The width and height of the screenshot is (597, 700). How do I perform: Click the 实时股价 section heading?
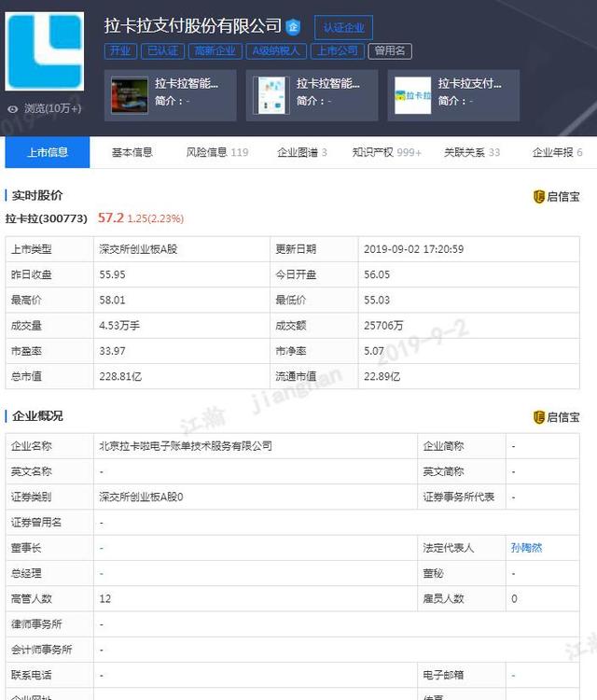coord(37,196)
